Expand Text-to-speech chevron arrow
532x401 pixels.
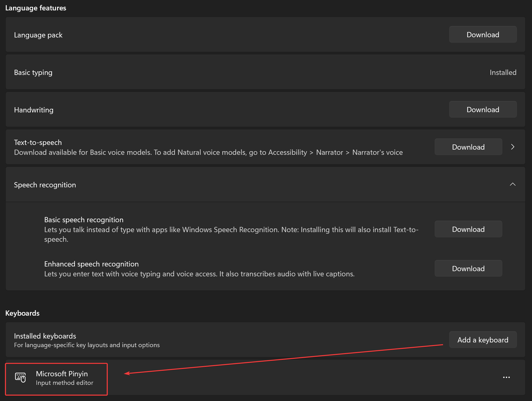[512, 147]
